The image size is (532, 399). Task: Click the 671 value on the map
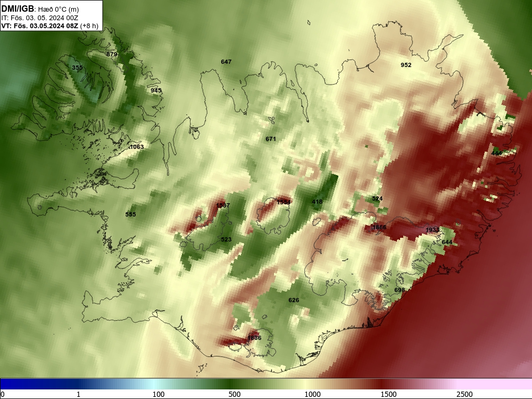pyautogui.click(x=271, y=139)
